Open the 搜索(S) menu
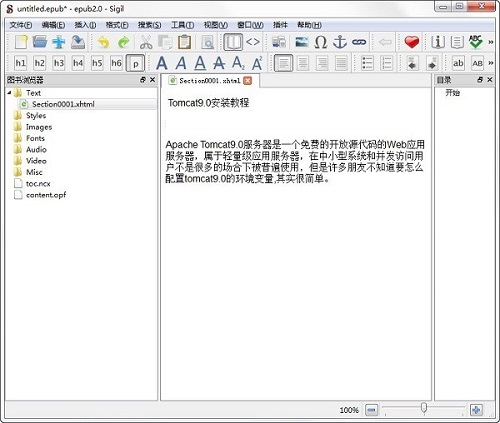This screenshot has width=500, height=423. (x=150, y=25)
